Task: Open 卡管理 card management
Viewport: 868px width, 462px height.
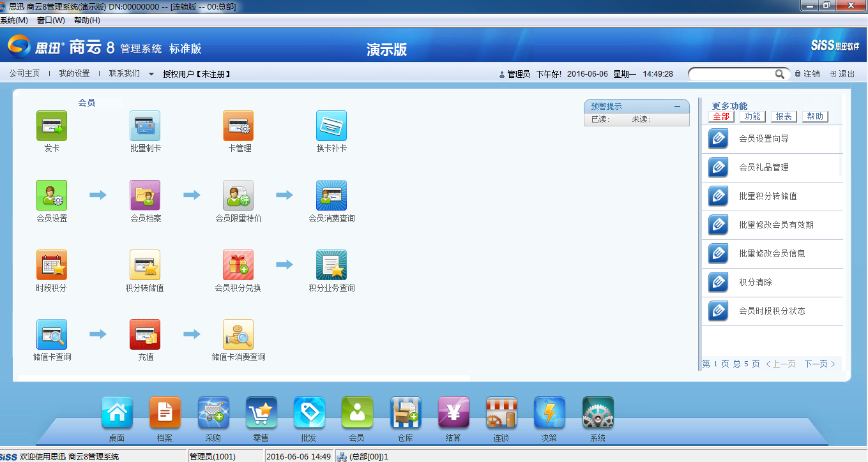Action: [x=238, y=126]
